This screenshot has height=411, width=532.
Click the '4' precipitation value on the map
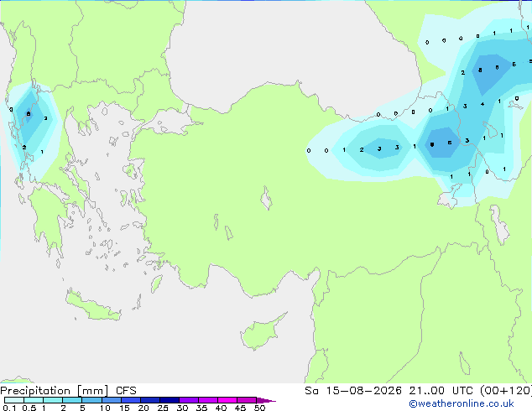click(x=482, y=105)
